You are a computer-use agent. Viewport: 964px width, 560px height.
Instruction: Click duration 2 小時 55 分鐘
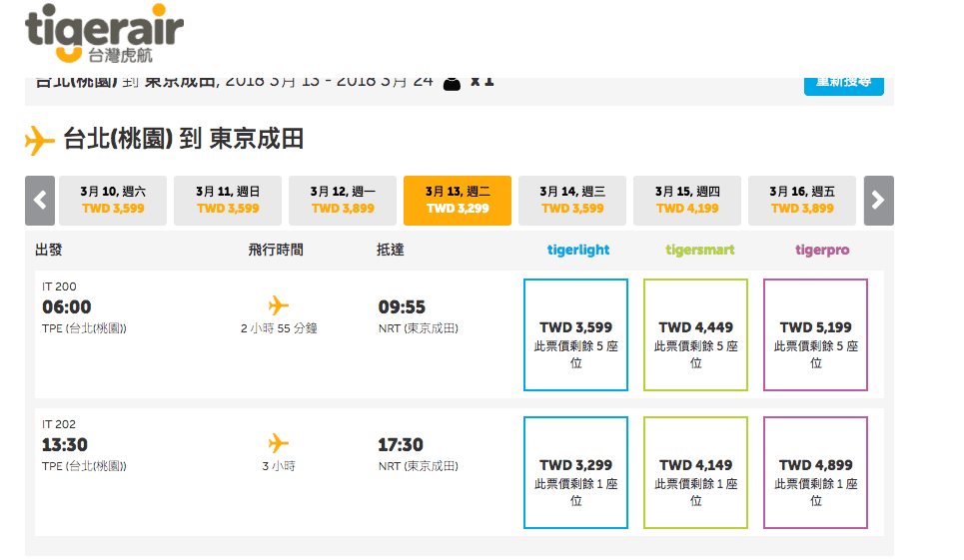pos(279,328)
